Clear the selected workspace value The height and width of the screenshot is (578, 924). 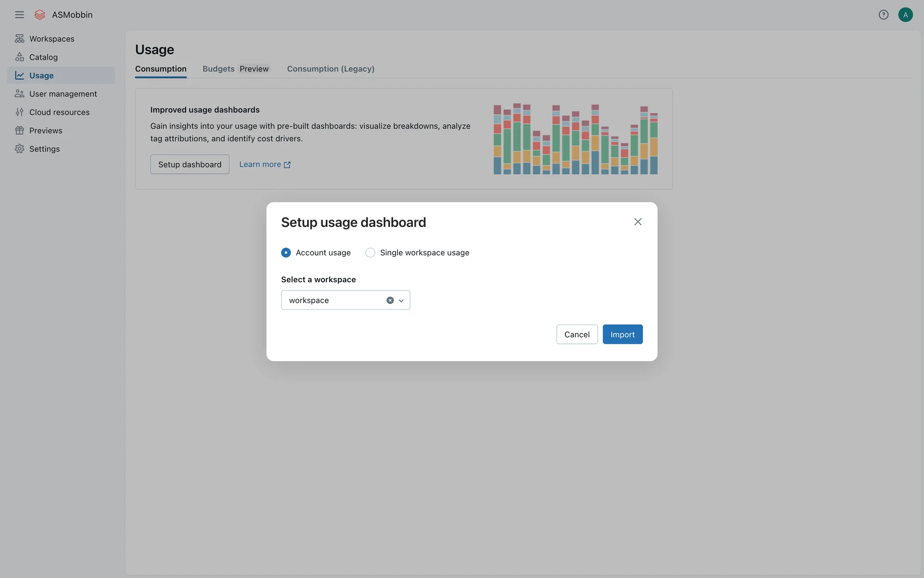point(390,300)
